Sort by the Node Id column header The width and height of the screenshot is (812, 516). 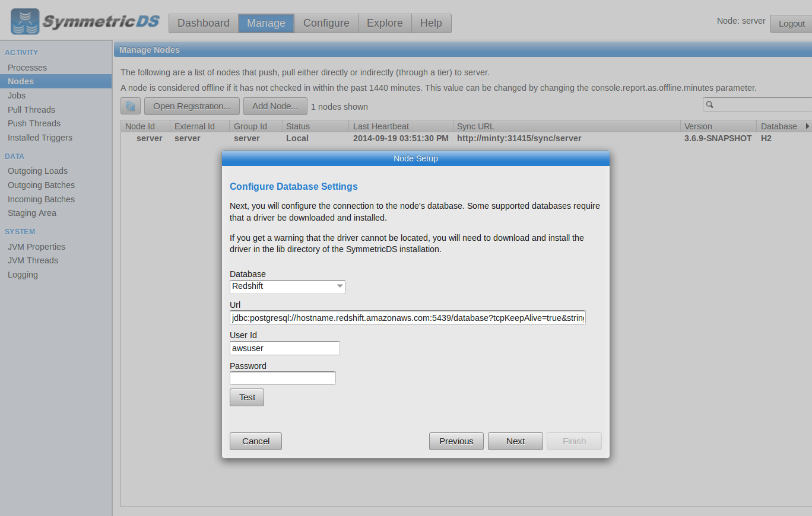pos(145,126)
